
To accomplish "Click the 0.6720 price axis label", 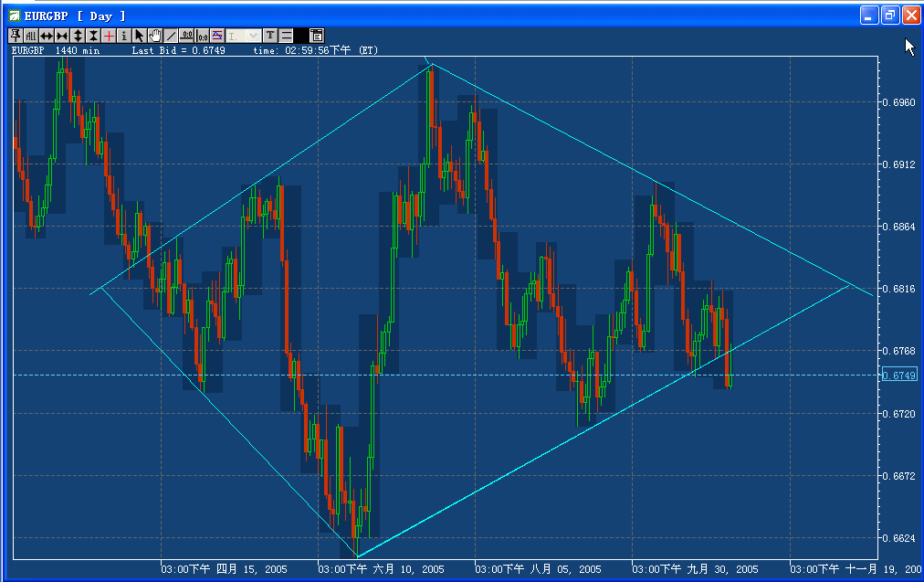I will pos(899,414).
